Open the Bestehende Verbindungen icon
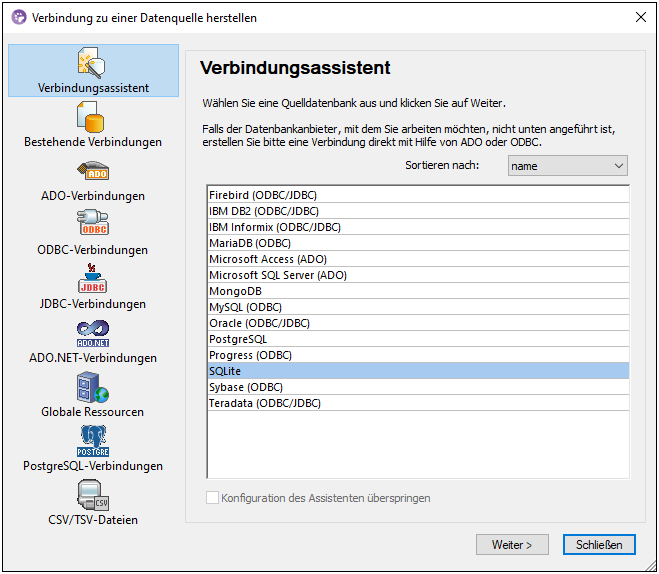Viewport: 659px width, 574px height. pyautogui.click(x=91, y=117)
